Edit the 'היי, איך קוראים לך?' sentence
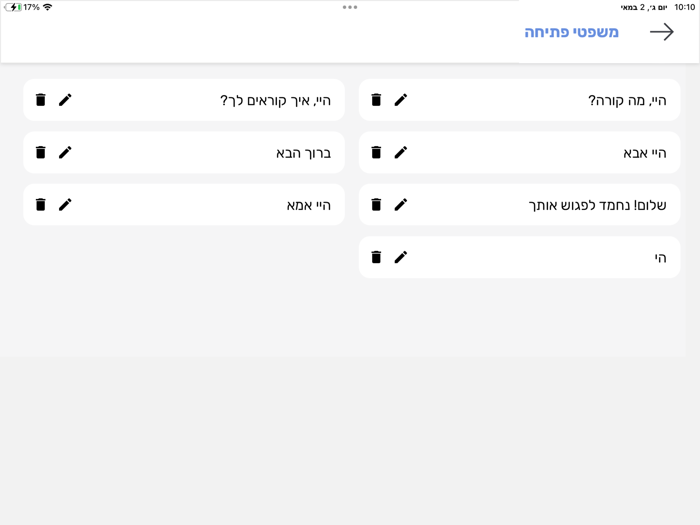This screenshot has height=525, width=700. point(65,100)
